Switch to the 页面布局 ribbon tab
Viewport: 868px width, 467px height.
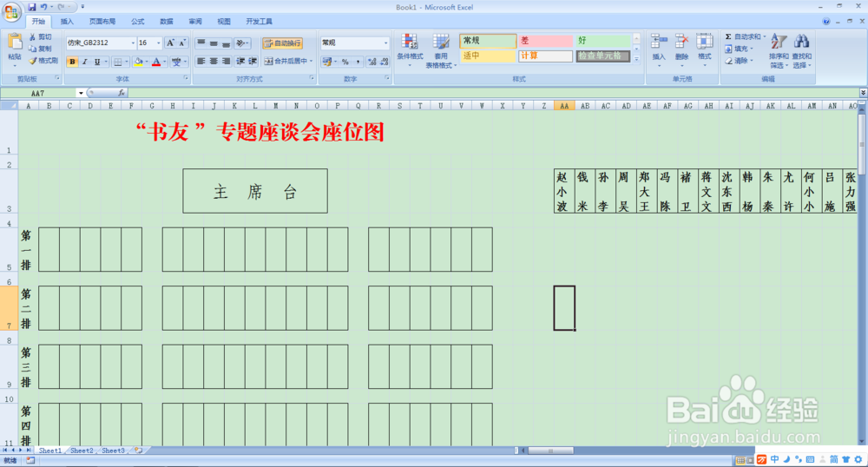click(102, 22)
